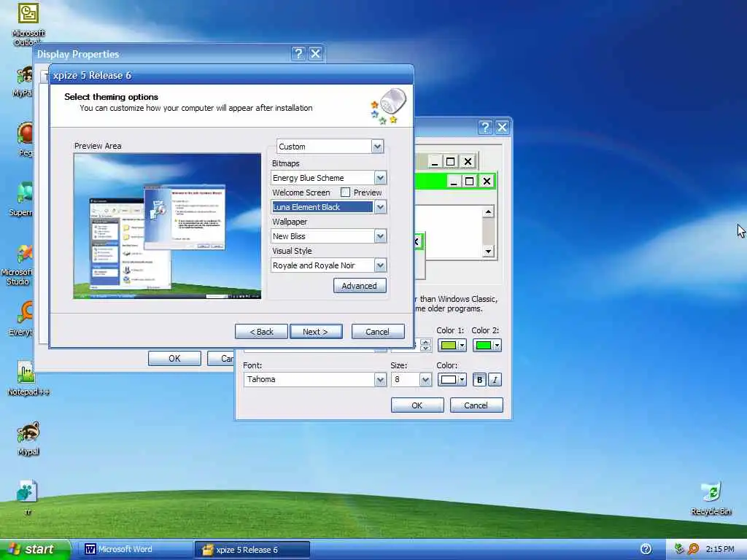Click preview scrollbar down arrow
The width and height of the screenshot is (747, 560).
pos(488,251)
